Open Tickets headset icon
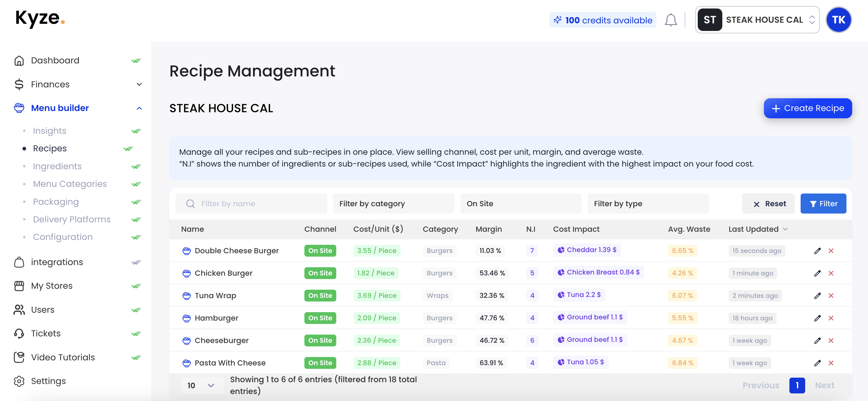The height and width of the screenshot is (401, 868). (19, 333)
